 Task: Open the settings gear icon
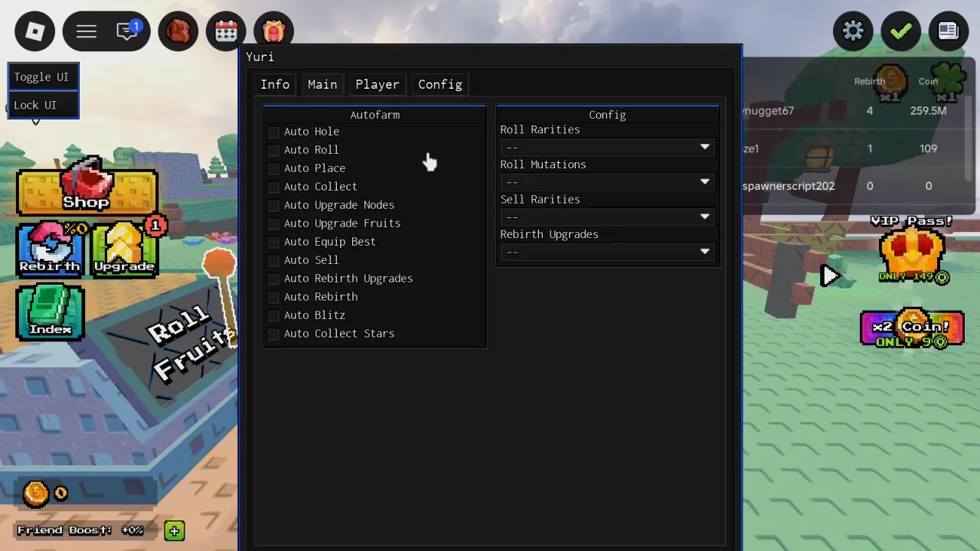click(x=853, y=31)
